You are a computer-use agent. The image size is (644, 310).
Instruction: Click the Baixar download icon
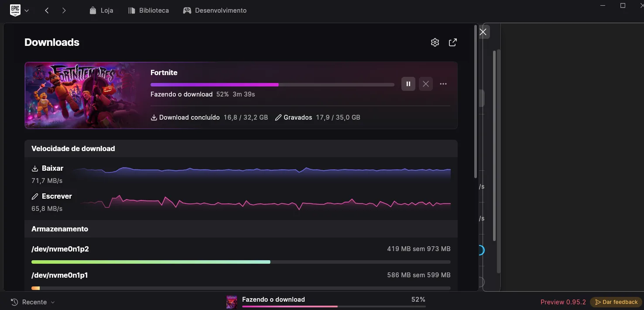35,169
